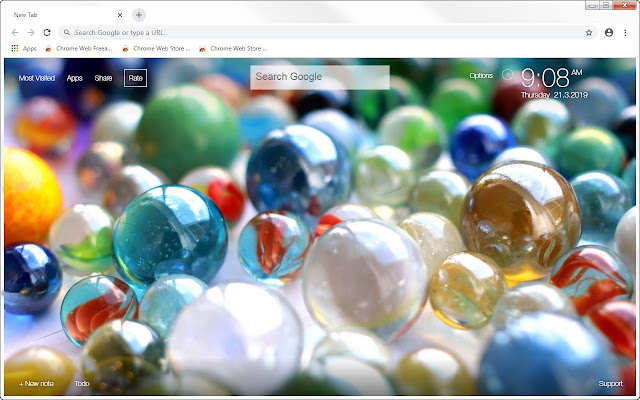Click the forward navigation arrow
This screenshot has width=640, height=400.
(31, 32)
